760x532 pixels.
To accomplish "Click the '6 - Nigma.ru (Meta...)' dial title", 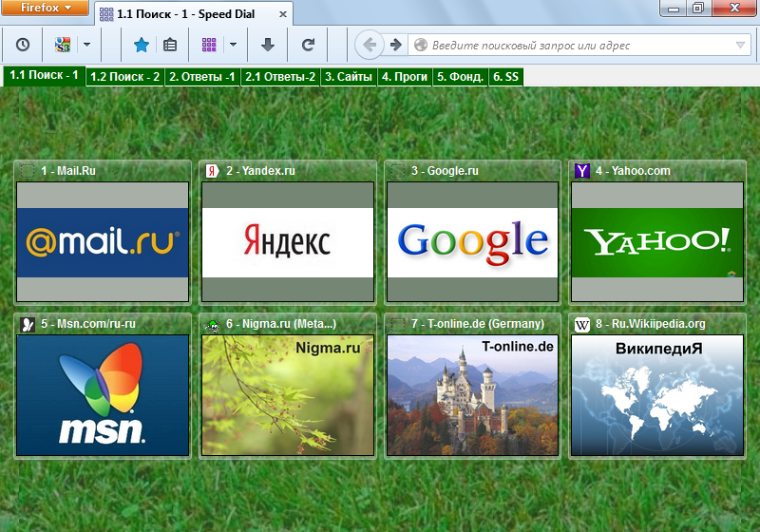I will 281,324.
